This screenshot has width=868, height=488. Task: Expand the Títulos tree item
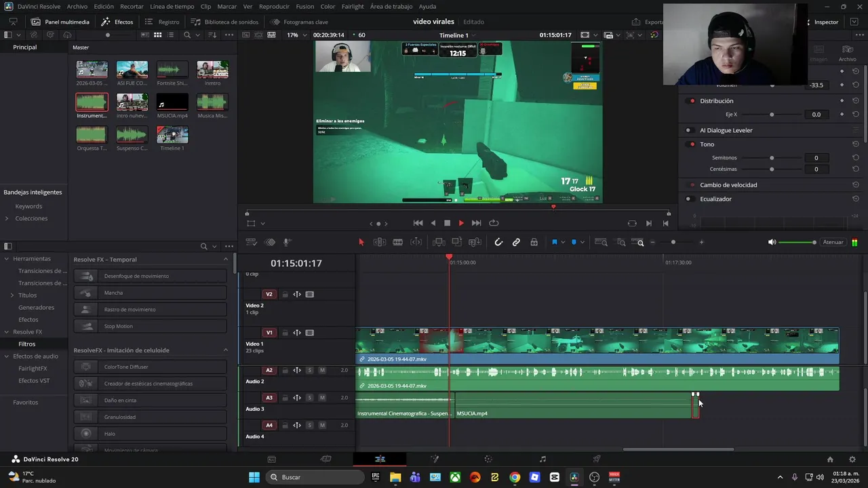pos(12,295)
